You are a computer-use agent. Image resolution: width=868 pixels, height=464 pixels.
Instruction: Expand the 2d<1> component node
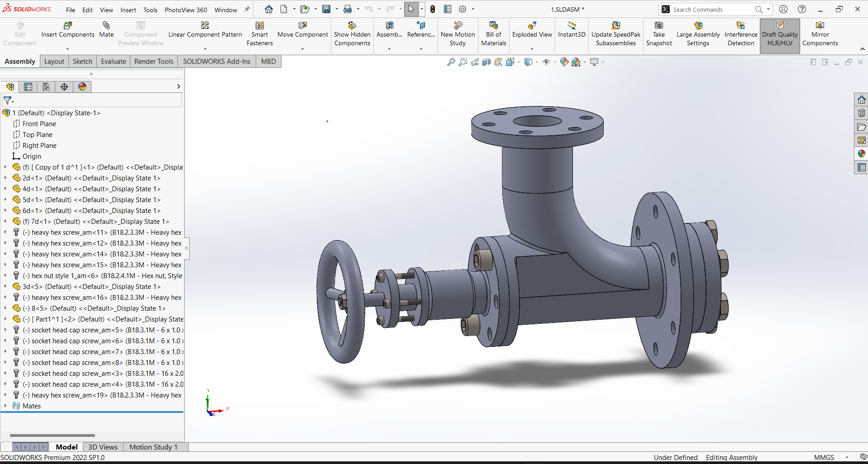[x=5, y=178]
